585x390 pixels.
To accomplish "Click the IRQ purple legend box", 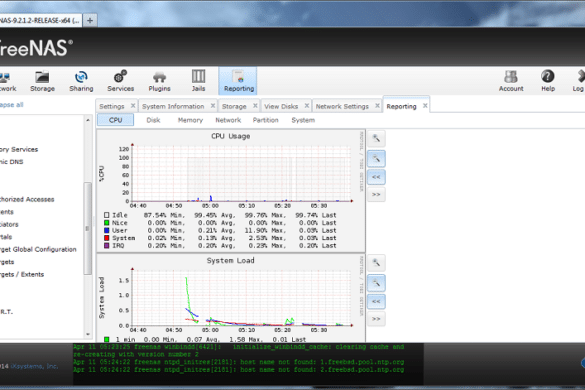I will point(107,246).
